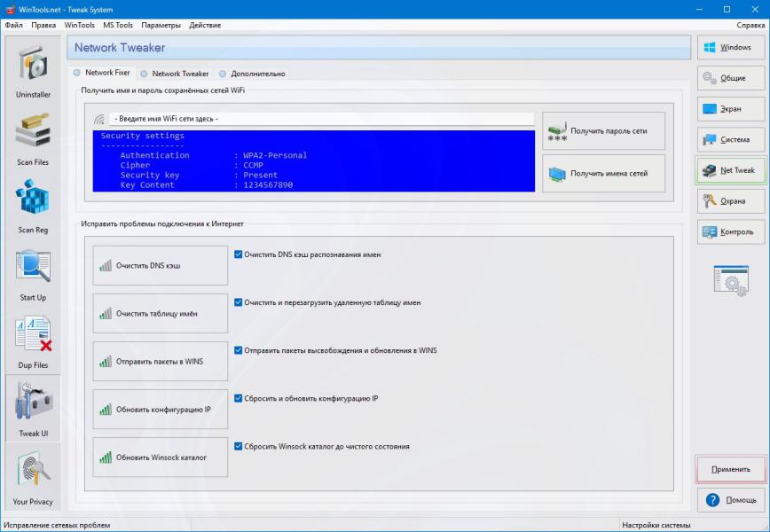This screenshot has width=770, height=532.
Task: Open the Параметры menu
Action: (x=161, y=25)
